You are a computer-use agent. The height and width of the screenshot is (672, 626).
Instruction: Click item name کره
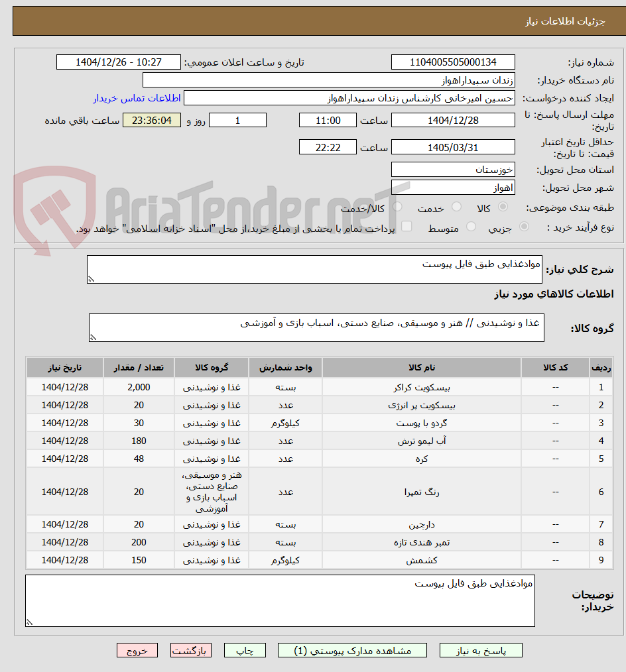click(422, 459)
